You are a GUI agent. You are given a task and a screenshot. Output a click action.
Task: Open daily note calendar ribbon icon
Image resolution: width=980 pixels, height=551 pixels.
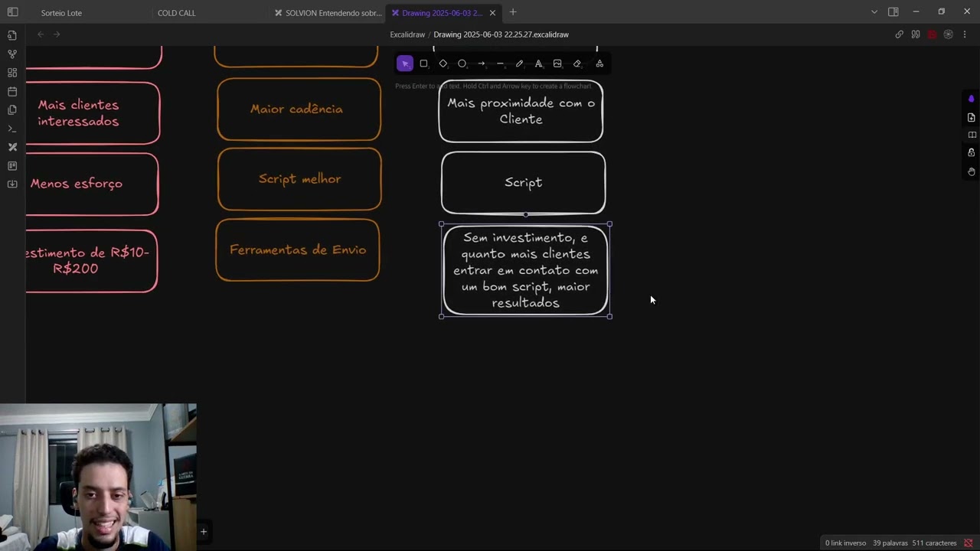point(12,91)
